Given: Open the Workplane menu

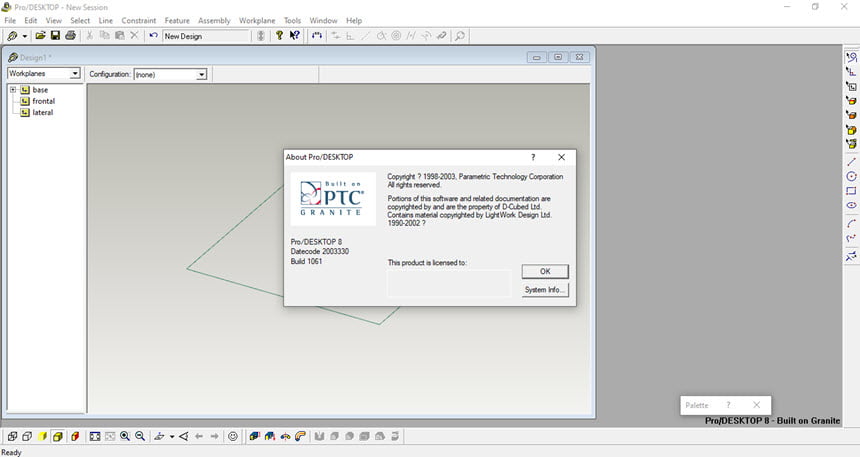Looking at the screenshot, I should click(x=257, y=20).
